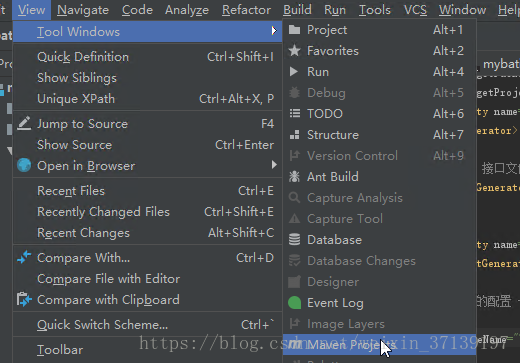Toggle the Toolbar menu entry

click(x=147, y=350)
